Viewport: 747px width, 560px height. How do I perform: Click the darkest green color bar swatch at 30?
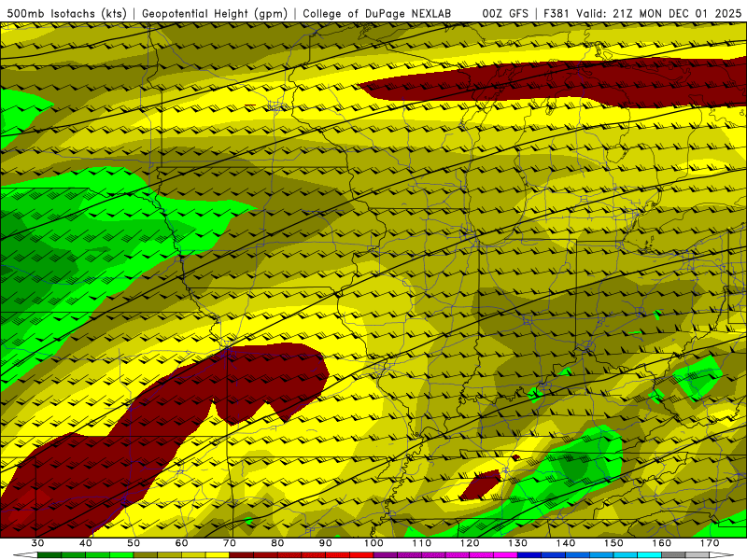[x=49, y=555]
